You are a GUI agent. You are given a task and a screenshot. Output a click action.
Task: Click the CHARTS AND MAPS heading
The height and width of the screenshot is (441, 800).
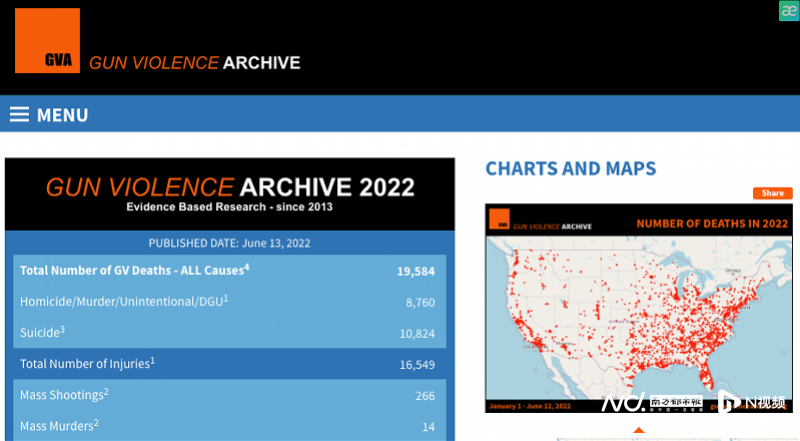570,168
